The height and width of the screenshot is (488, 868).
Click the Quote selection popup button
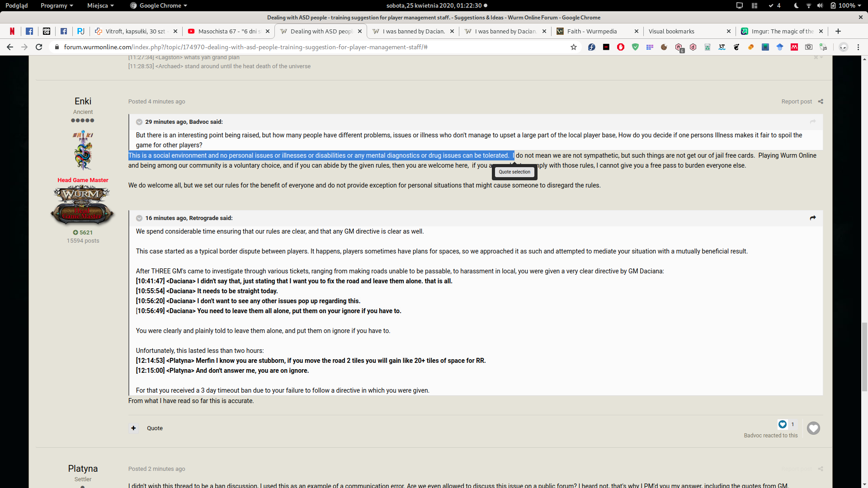point(514,172)
